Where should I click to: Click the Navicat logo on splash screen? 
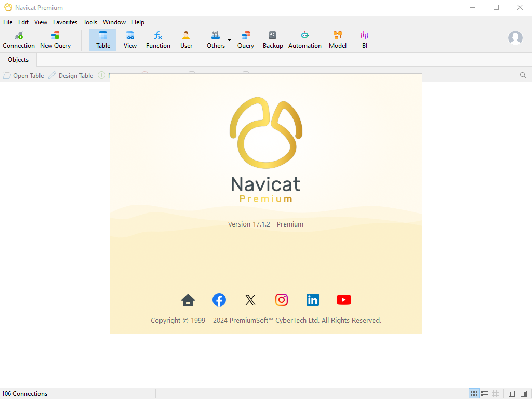[266, 132]
